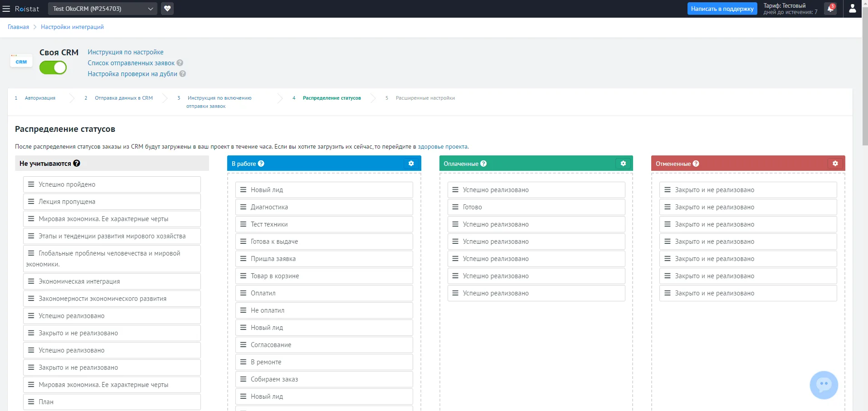
Task: Open the hamburger main menu
Action: tap(6, 9)
